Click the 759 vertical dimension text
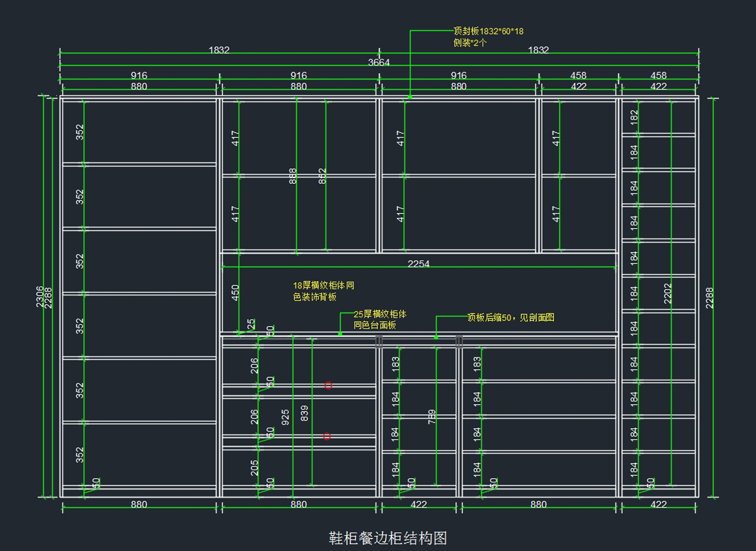The width and height of the screenshot is (756, 551). point(432,417)
